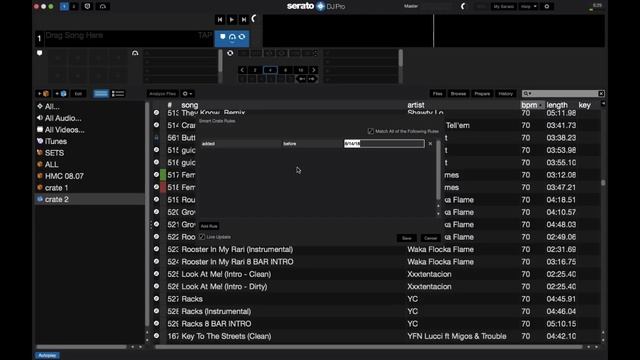Open the History panel tab

click(x=505, y=93)
